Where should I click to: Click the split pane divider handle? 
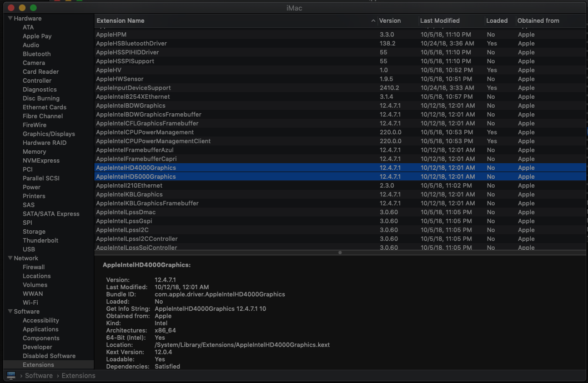tap(340, 253)
